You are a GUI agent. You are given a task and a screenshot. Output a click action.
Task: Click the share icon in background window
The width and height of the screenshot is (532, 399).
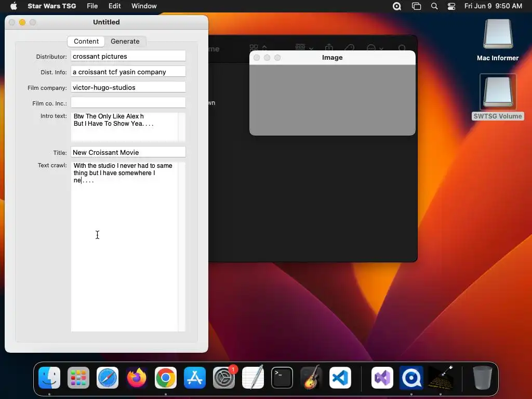[329, 48]
